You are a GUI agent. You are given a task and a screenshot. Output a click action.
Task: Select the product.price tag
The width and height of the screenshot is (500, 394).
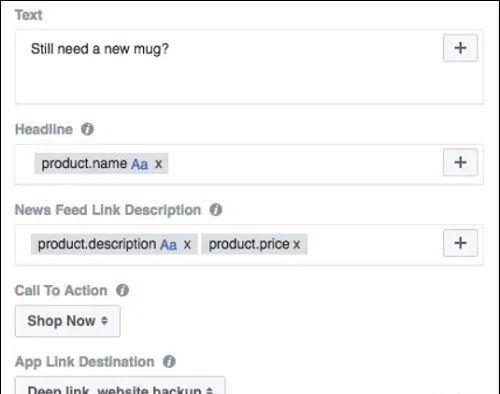pyautogui.click(x=249, y=244)
